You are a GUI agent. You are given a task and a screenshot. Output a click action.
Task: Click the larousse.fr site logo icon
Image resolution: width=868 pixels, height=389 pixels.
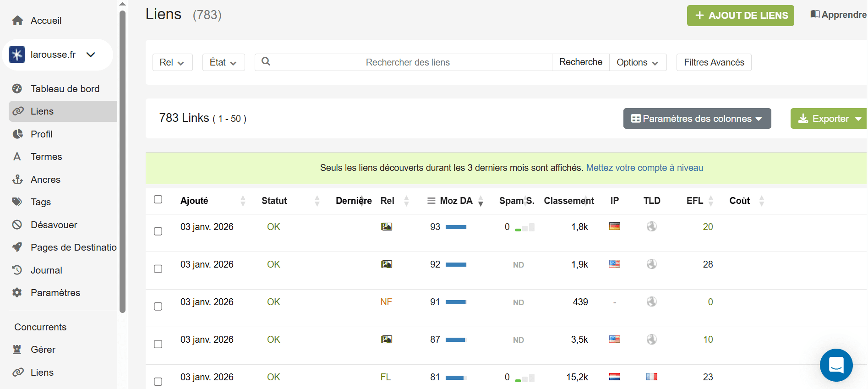tap(17, 55)
